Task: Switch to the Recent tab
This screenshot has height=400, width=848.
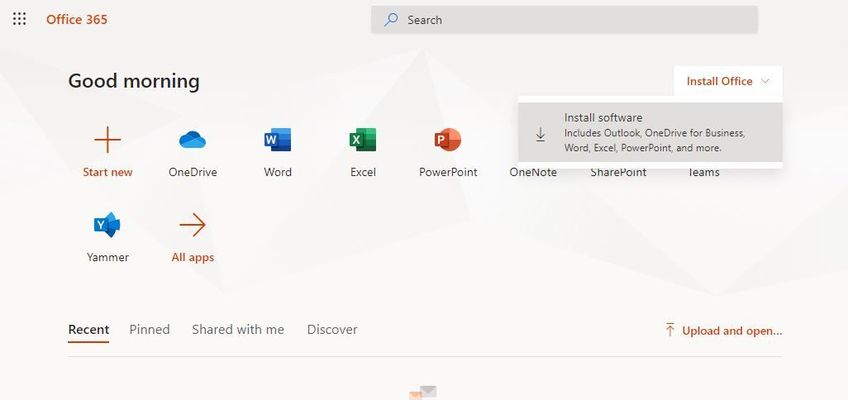Action: [x=89, y=330]
